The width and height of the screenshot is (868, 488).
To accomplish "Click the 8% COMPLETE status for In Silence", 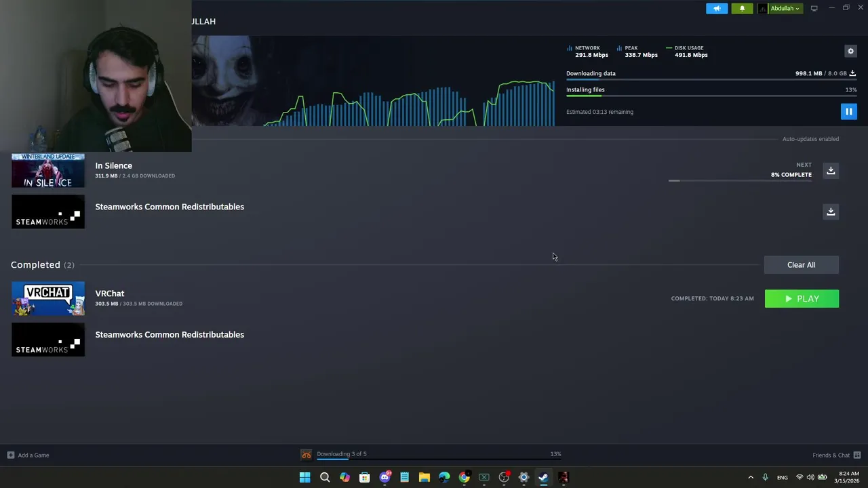I will (x=791, y=175).
